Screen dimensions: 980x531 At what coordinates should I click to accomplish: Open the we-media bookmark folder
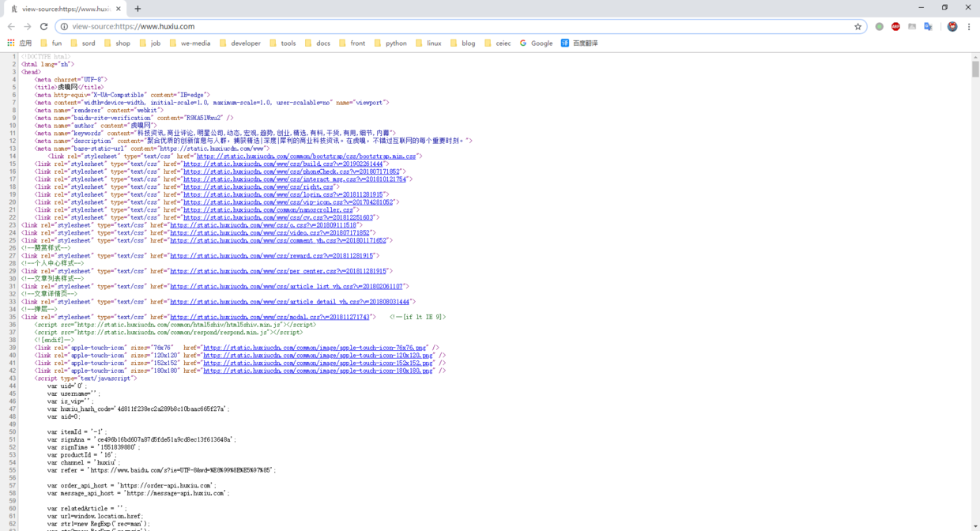[x=190, y=43]
